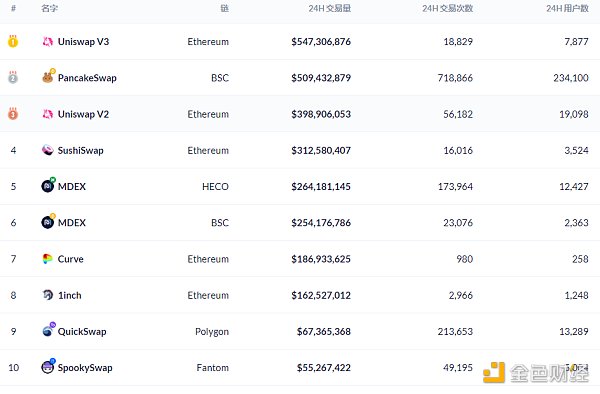Screen dimensions: 600x394
Task: Click the 链 column header
Action: pos(225,8)
